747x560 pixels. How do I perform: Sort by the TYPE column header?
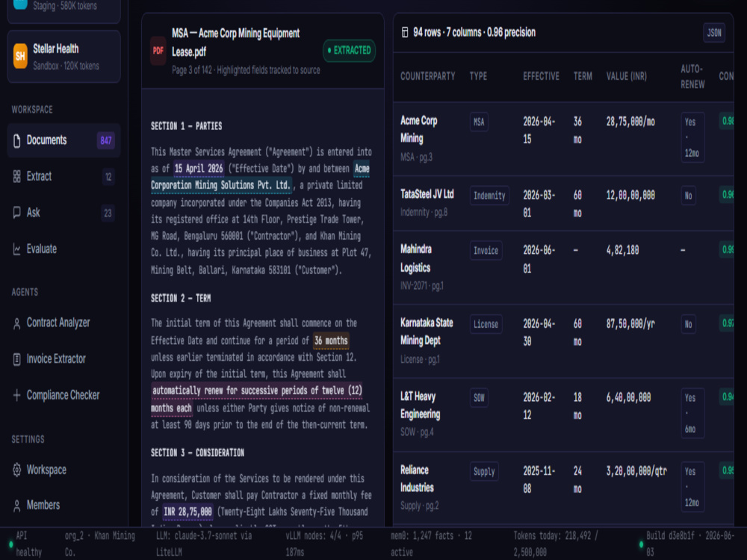(x=478, y=76)
